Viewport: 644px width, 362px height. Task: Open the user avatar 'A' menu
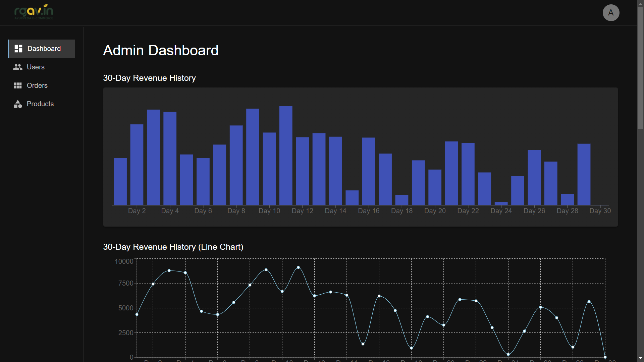(611, 13)
